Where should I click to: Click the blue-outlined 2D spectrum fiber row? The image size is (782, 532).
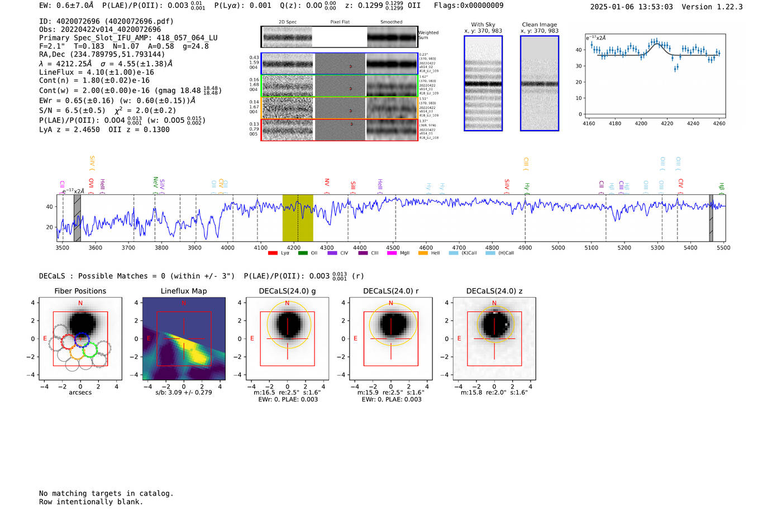click(340, 64)
